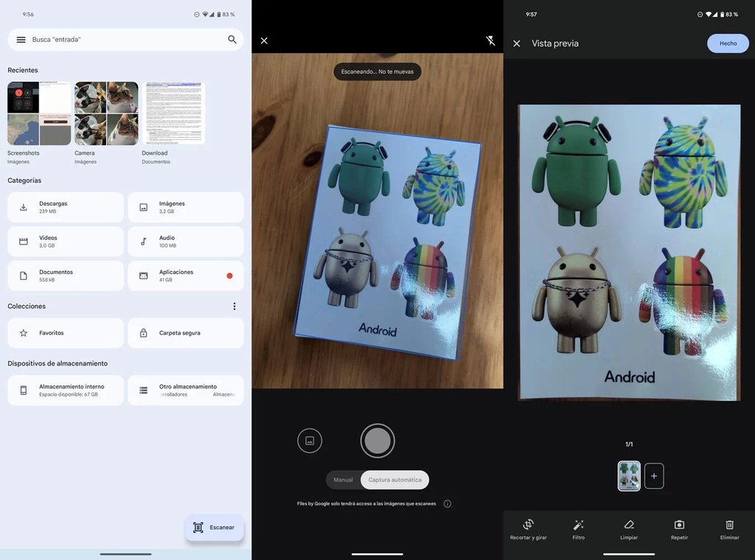
Task: Switch capture mode to Manual
Action: 344,479
